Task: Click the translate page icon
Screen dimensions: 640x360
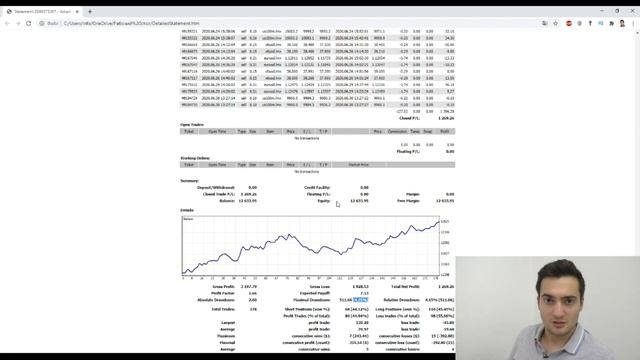Action: point(545,23)
